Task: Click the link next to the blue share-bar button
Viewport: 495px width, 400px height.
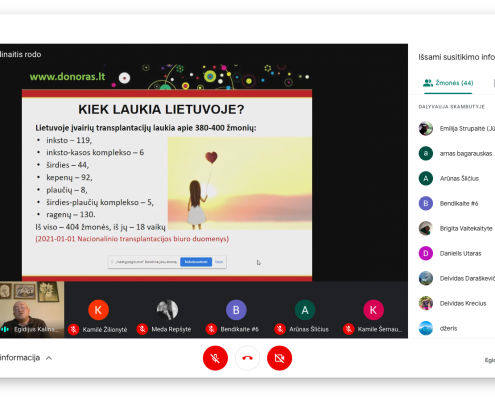Action: pyautogui.click(x=219, y=262)
